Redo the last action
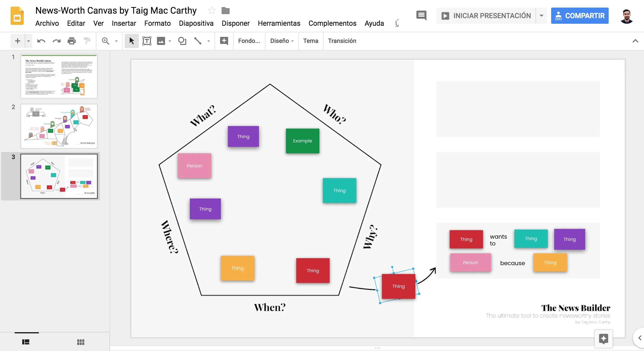Screen dimensions: 644x351 click(56, 41)
